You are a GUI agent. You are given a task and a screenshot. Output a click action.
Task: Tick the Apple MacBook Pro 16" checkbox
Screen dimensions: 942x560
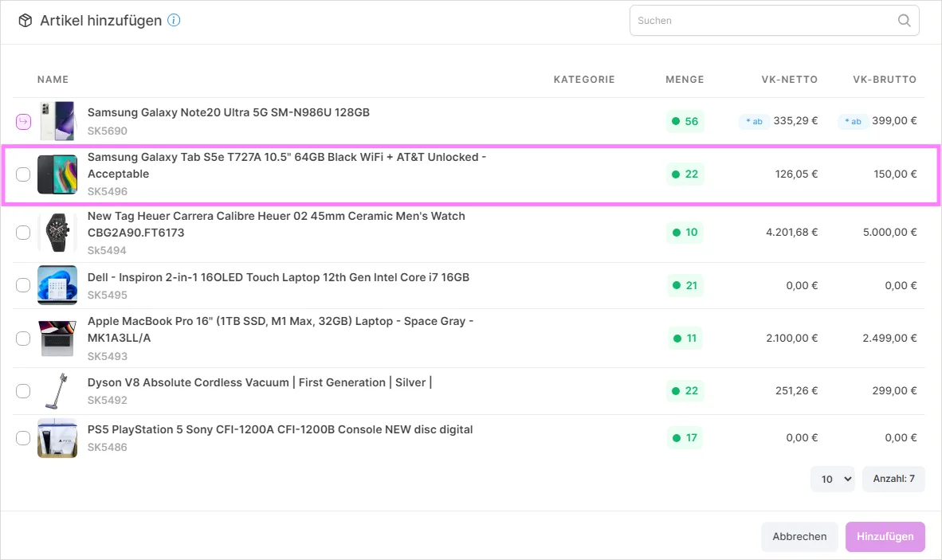point(23,339)
